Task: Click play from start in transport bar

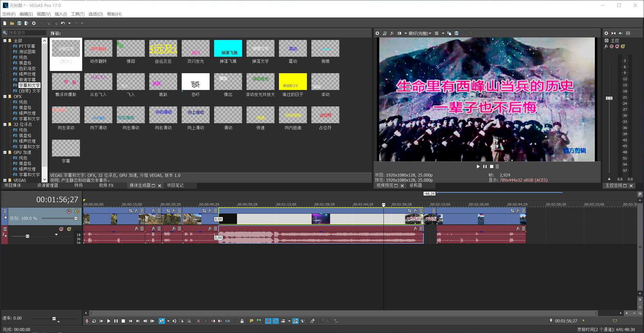Action: pos(101,321)
